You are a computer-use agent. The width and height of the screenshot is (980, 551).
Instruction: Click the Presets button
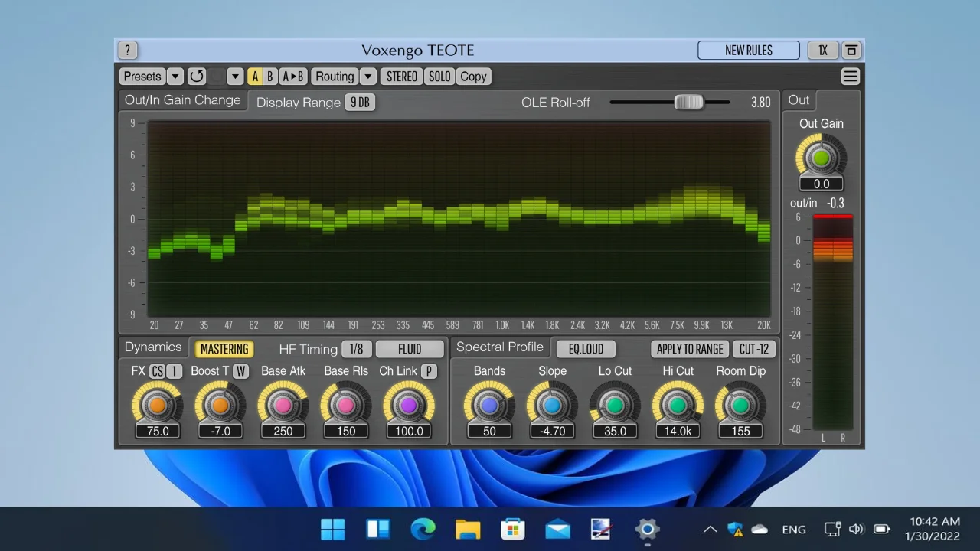click(x=142, y=77)
